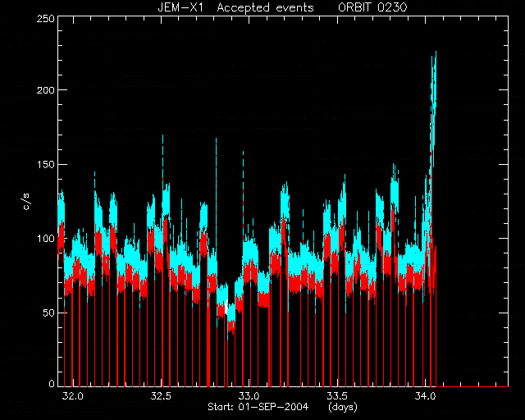Click the 34.0 x-axis tick label
This screenshot has width=525, height=420.
(x=425, y=396)
